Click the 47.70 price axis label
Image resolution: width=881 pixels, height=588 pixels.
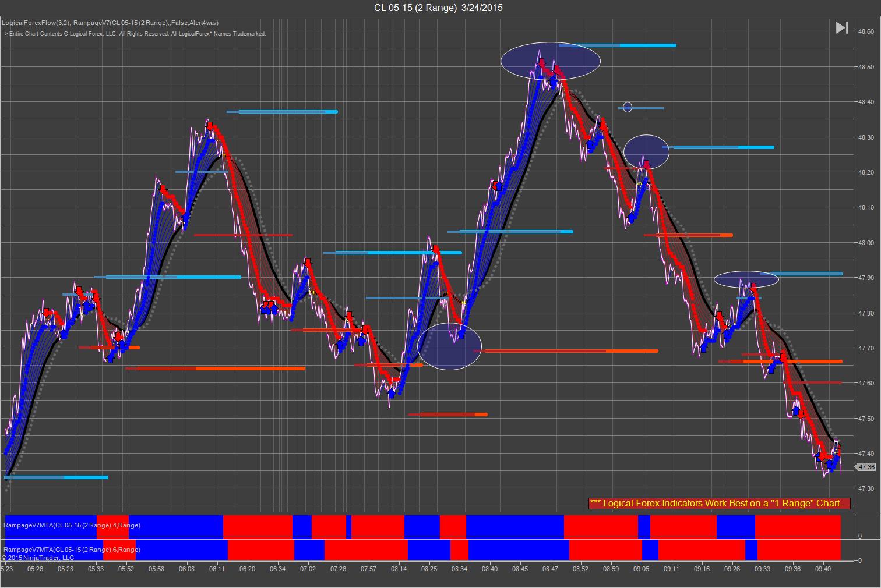865,348
